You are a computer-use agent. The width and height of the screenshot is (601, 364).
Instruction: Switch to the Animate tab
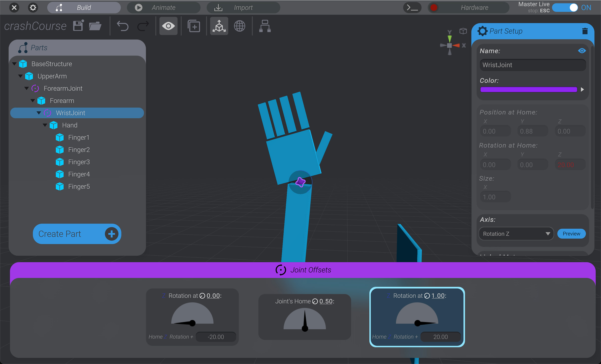(163, 8)
